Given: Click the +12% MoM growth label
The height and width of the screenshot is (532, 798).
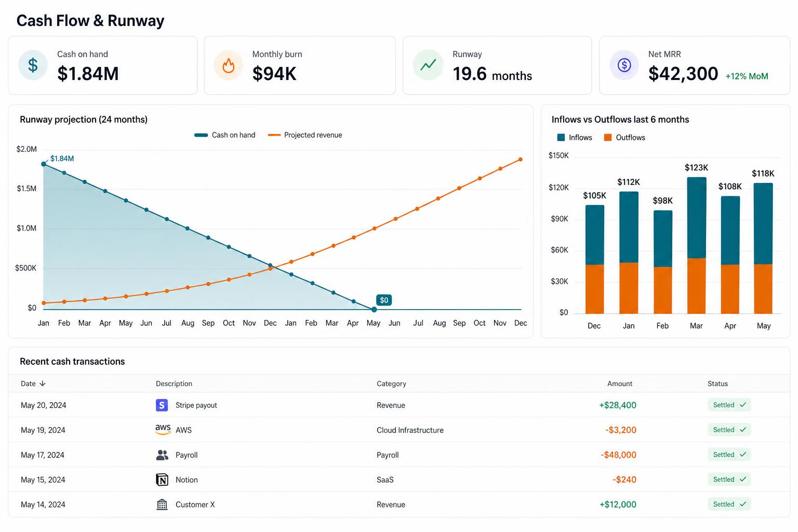Looking at the screenshot, I should [747, 76].
